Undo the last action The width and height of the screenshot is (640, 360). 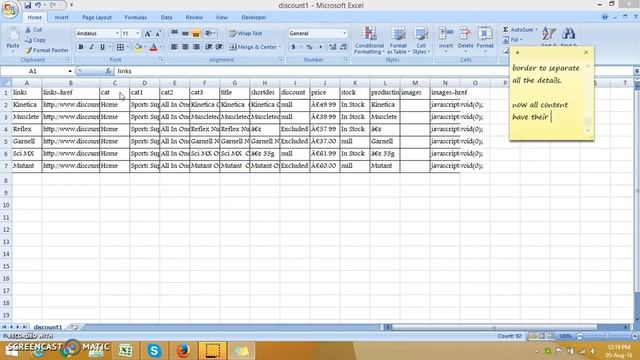(38, 5)
